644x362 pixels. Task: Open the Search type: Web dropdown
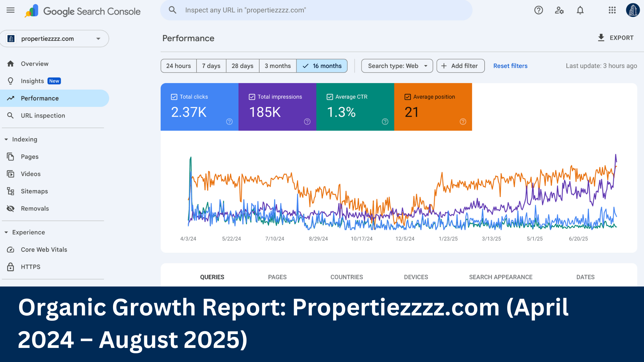coord(397,66)
